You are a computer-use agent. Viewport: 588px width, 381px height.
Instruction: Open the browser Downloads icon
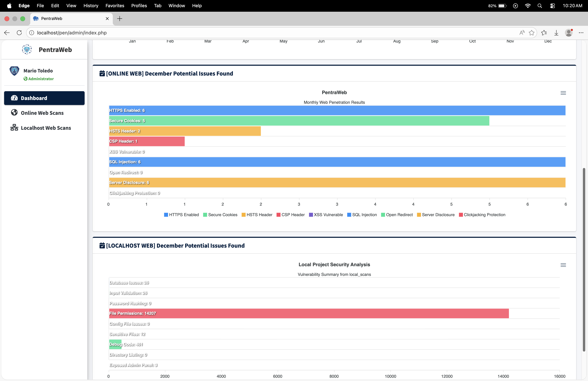[x=556, y=33]
